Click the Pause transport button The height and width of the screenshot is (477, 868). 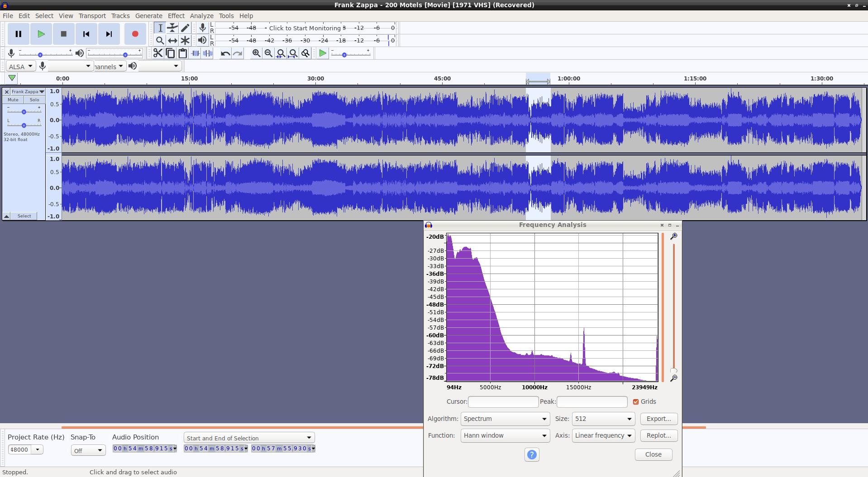19,34
